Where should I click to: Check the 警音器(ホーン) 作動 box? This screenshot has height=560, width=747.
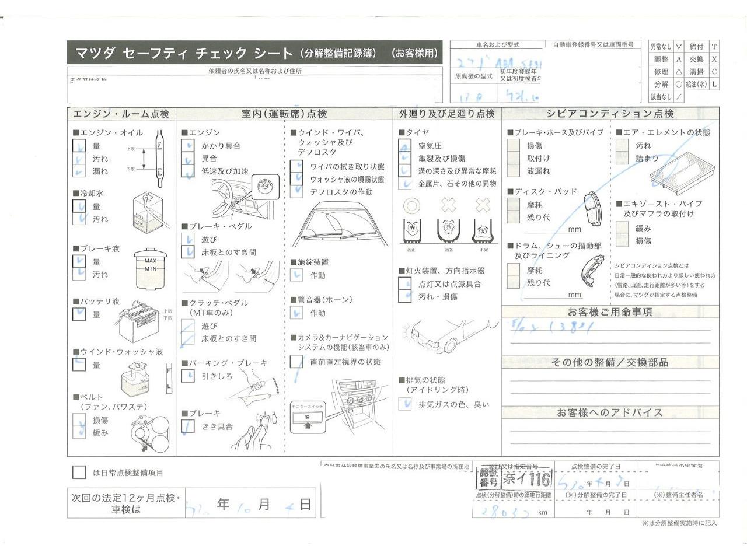point(296,313)
